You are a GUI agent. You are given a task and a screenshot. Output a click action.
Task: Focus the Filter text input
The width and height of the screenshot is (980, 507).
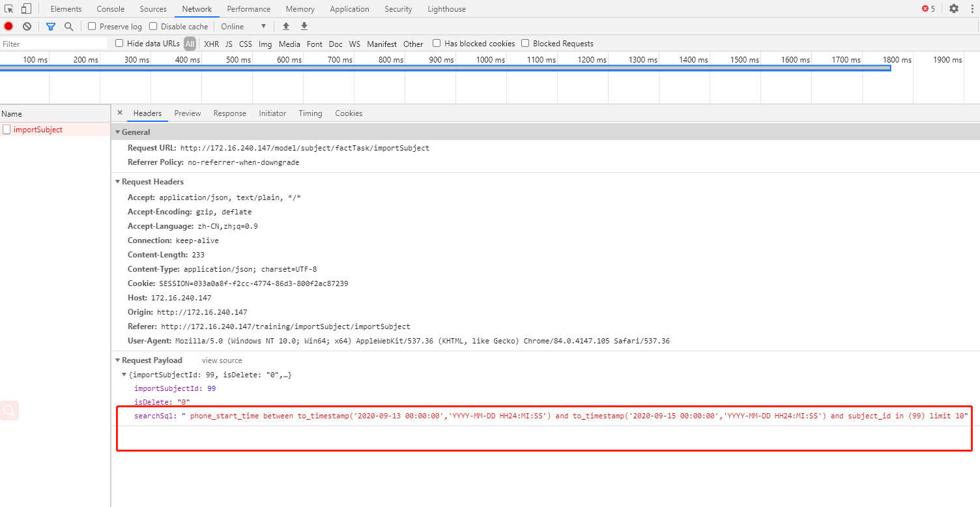pos(53,44)
